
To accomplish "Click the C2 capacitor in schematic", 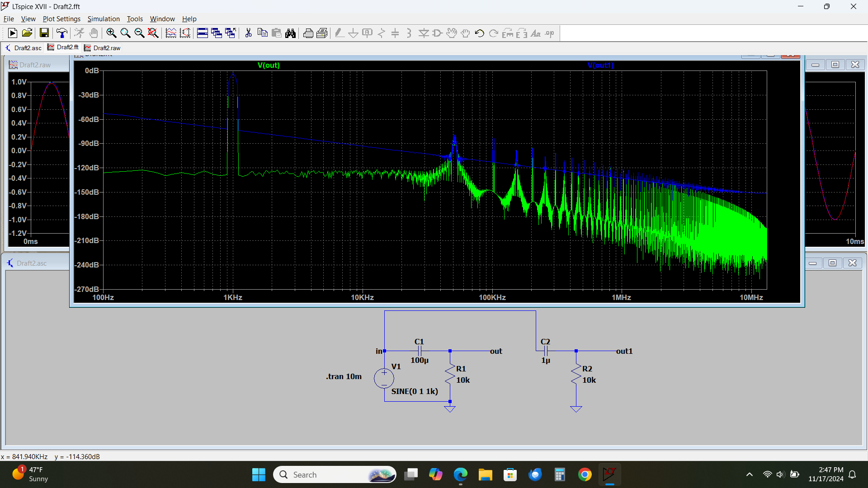I will coord(546,351).
